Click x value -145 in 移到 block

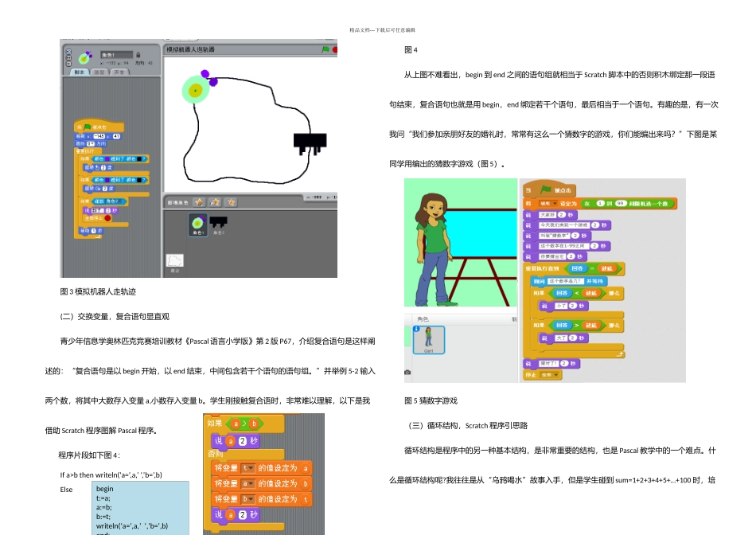point(99,136)
